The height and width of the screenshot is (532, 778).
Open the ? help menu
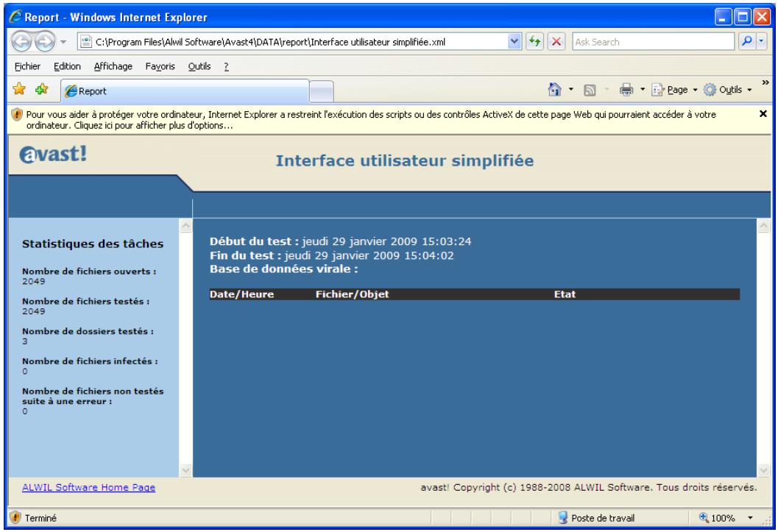226,66
